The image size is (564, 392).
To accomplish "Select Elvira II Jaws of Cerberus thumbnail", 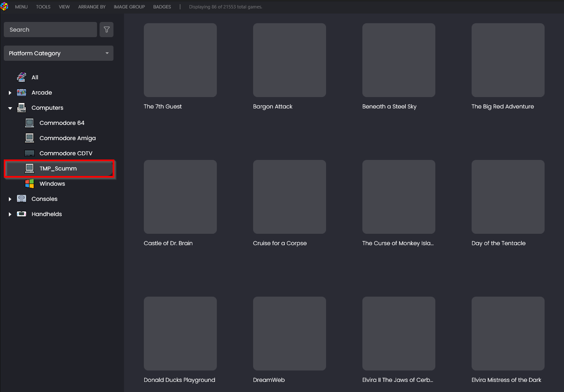I will coord(399,333).
